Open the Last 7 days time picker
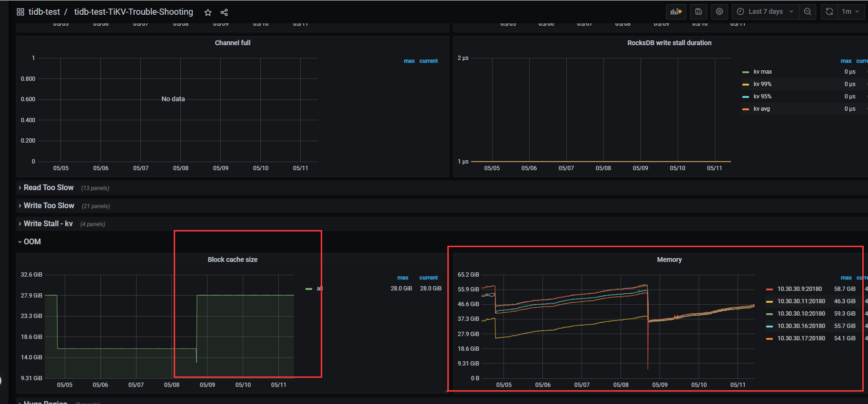 pos(766,12)
